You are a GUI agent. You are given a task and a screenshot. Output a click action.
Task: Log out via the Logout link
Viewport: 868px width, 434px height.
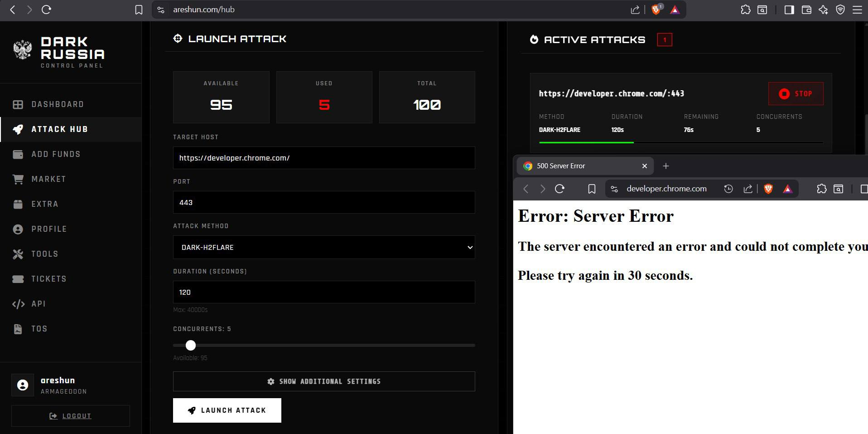click(70, 416)
